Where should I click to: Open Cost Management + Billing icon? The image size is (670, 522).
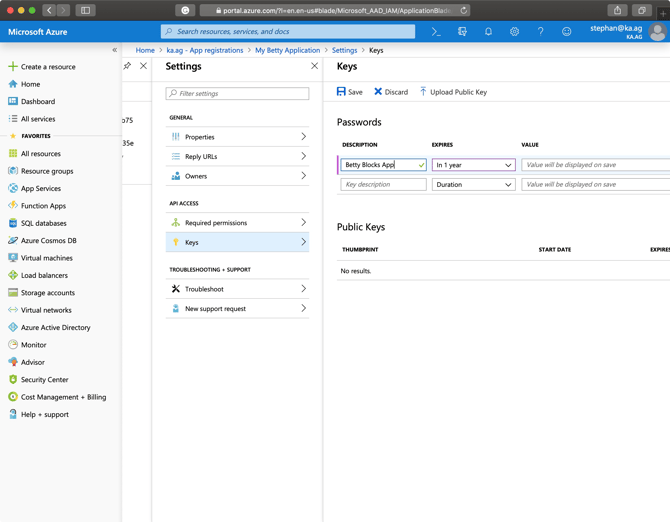(13, 397)
